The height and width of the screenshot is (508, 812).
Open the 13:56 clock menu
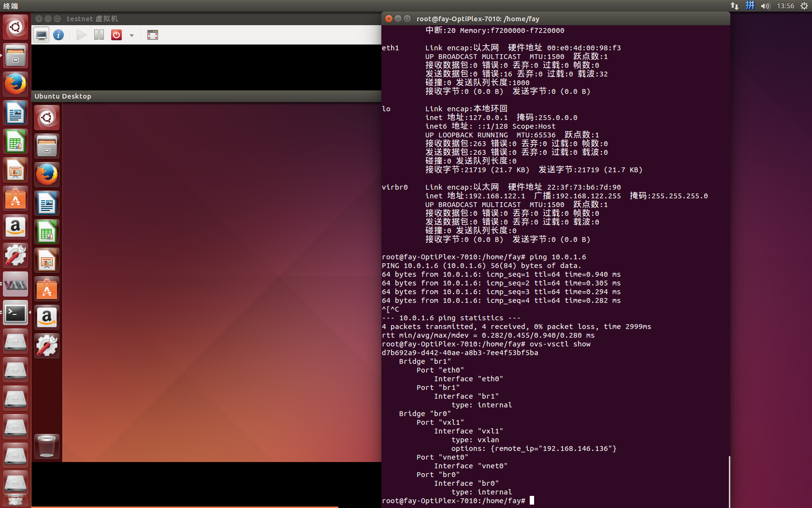point(785,6)
